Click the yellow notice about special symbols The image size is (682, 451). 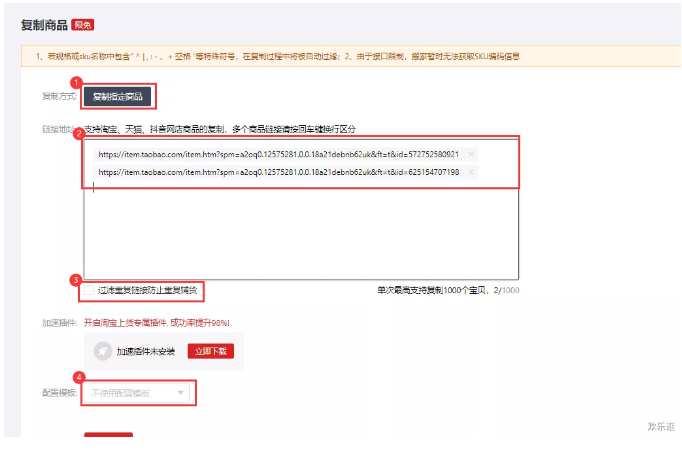[x=351, y=56]
